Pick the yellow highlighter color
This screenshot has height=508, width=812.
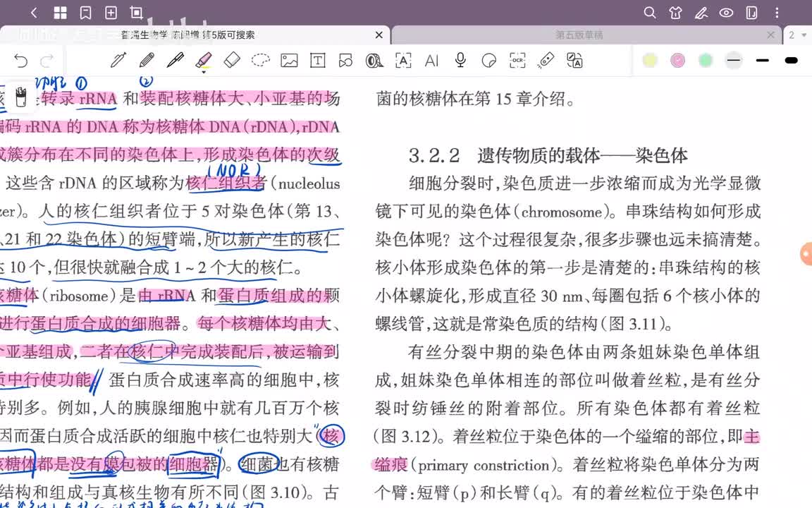(650, 61)
